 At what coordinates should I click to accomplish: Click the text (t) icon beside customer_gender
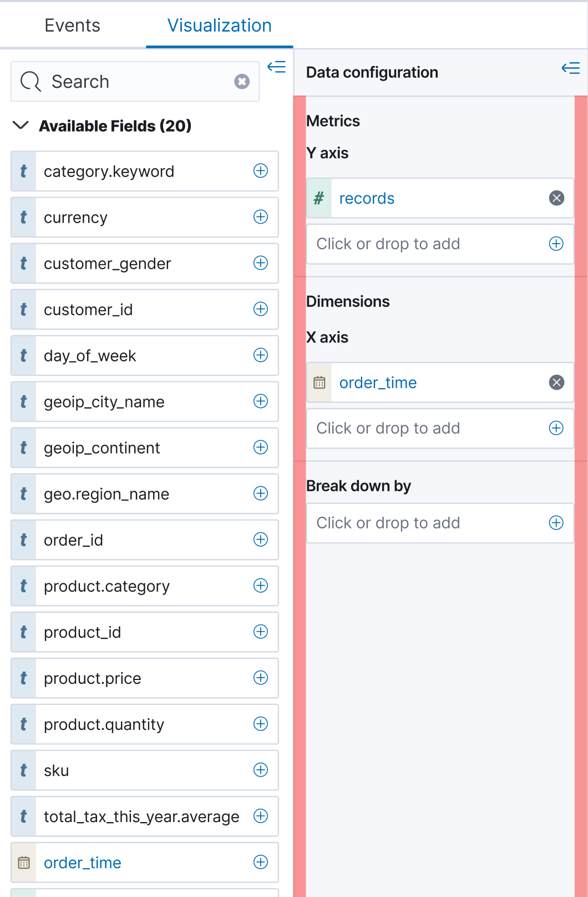click(23, 263)
